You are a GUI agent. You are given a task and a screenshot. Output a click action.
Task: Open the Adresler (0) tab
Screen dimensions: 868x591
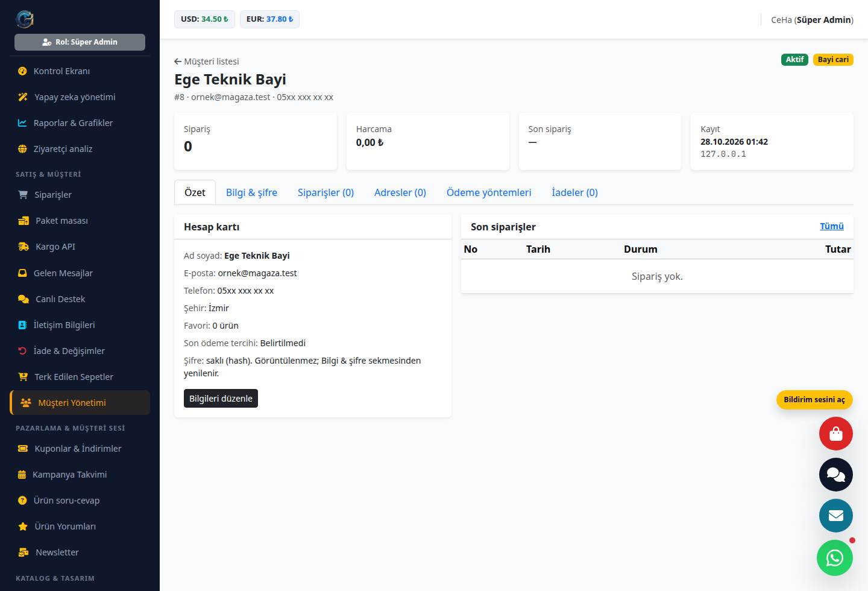[400, 192]
